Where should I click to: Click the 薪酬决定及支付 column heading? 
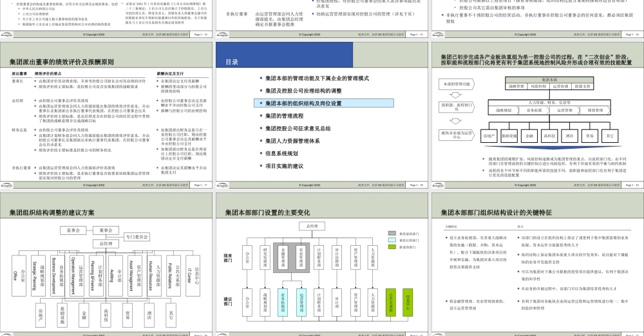click(170, 73)
